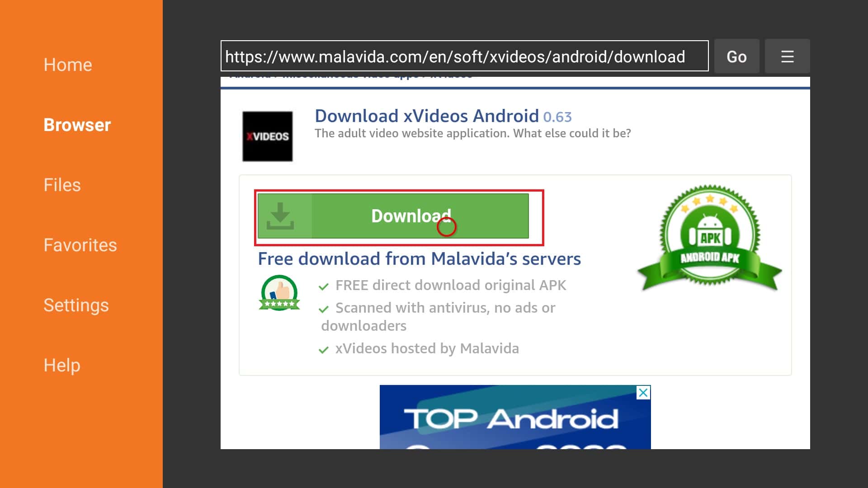Expand the browser navigation sidebar menu
Viewport: 868px width, 488px height.
787,56
